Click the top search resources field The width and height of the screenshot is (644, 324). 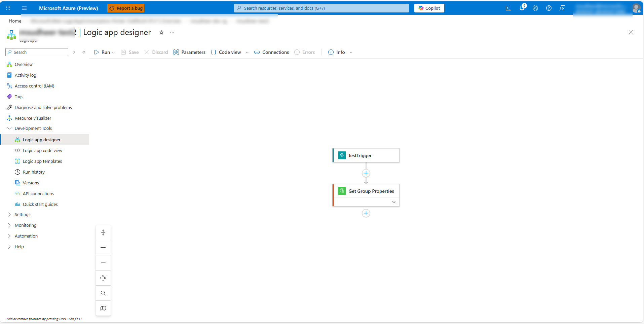[x=321, y=8]
